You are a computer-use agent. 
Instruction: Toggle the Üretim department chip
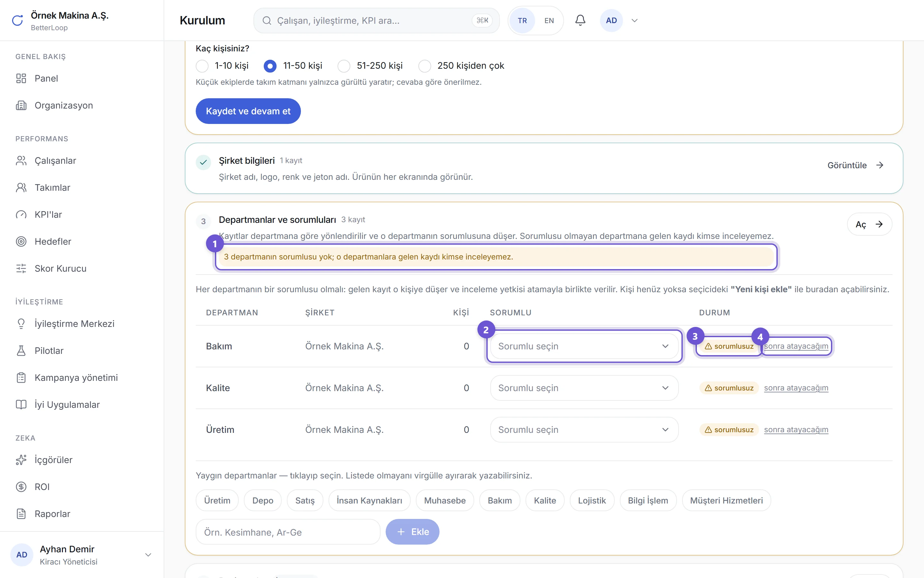click(x=217, y=500)
